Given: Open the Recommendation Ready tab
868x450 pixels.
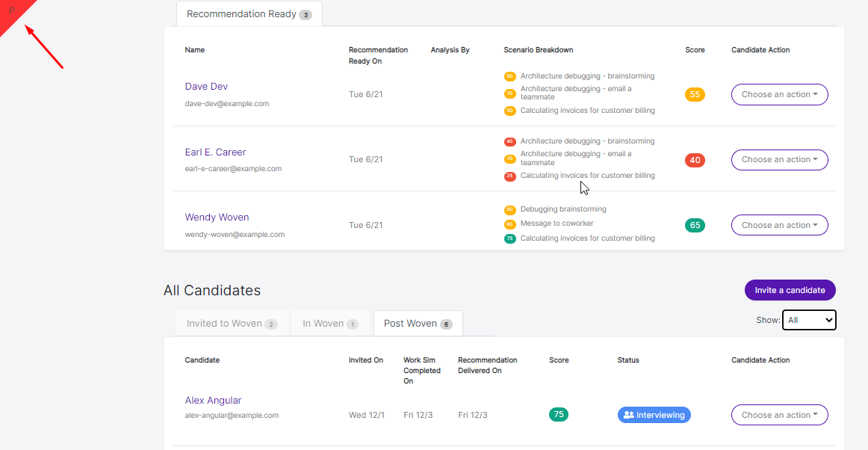Looking at the screenshot, I should coord(249,14).
